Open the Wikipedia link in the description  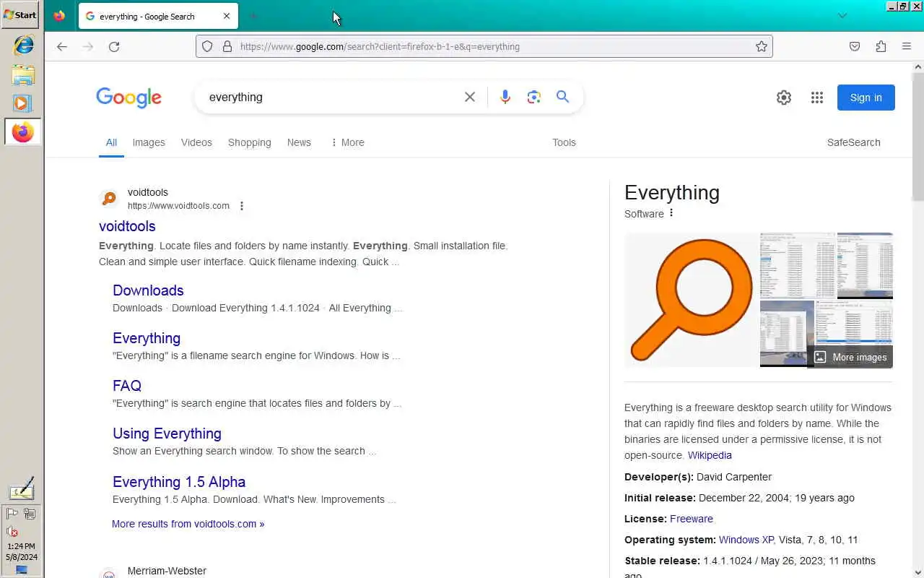710,455
